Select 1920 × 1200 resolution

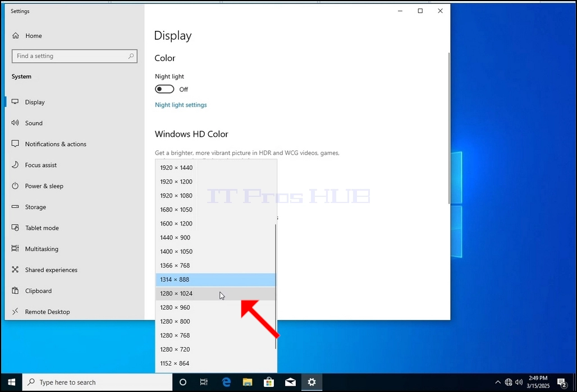[216, 182]
